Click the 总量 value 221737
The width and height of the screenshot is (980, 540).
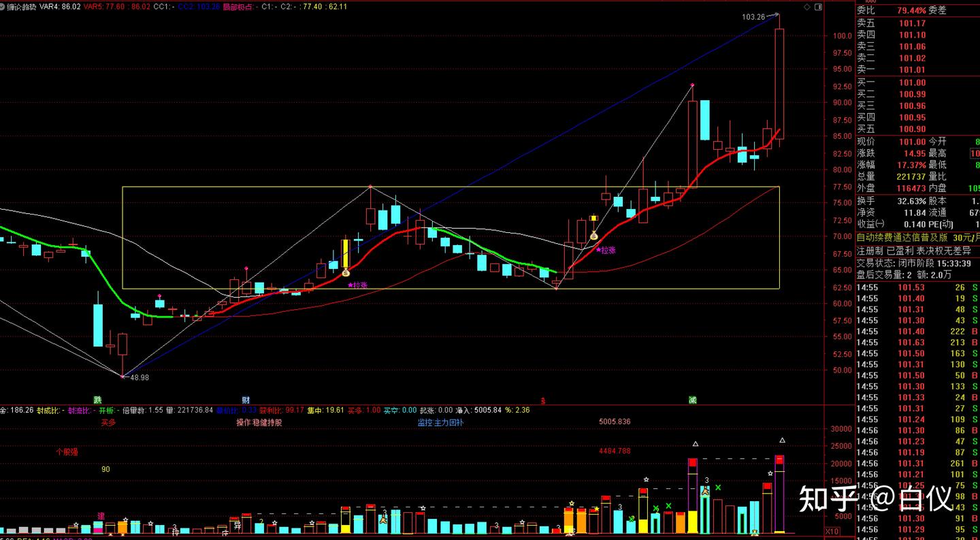pos(910,176)
